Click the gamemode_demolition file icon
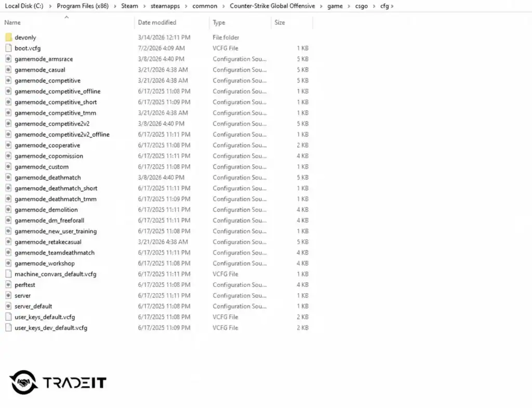Viewport: 532px width, 408px height. (x=8, y=209)
